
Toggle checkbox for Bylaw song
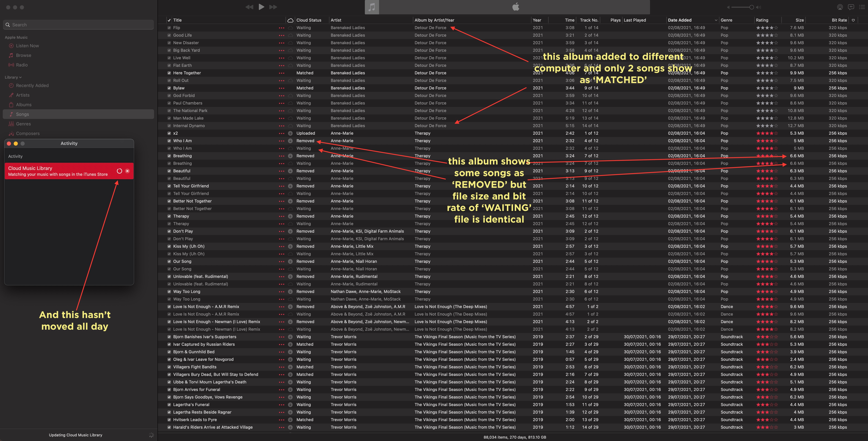click(x=169, y=88)
